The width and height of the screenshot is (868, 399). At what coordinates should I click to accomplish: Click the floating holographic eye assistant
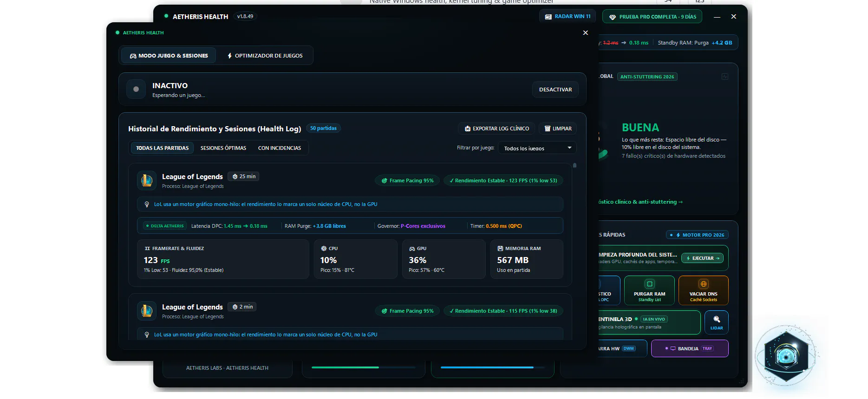coord(786,356)
